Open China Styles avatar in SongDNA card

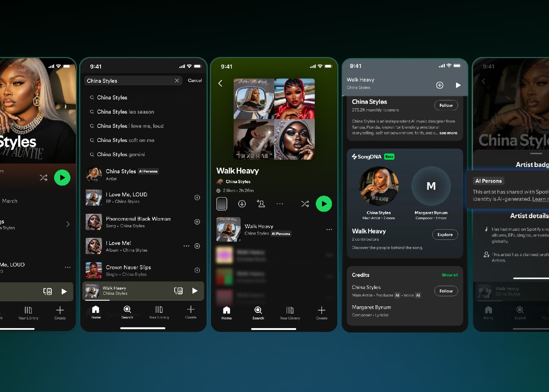coord(379,186)
